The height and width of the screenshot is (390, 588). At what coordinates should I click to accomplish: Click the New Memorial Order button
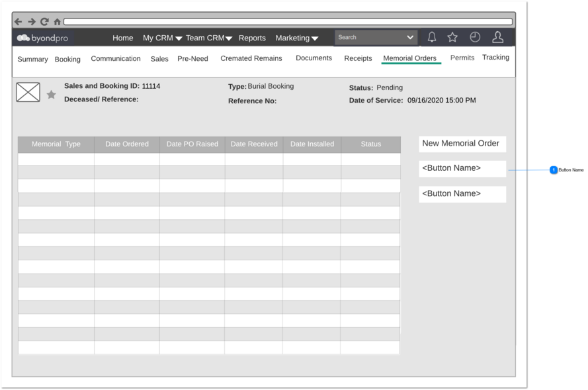pyautogui.click(x=462, y=144)
